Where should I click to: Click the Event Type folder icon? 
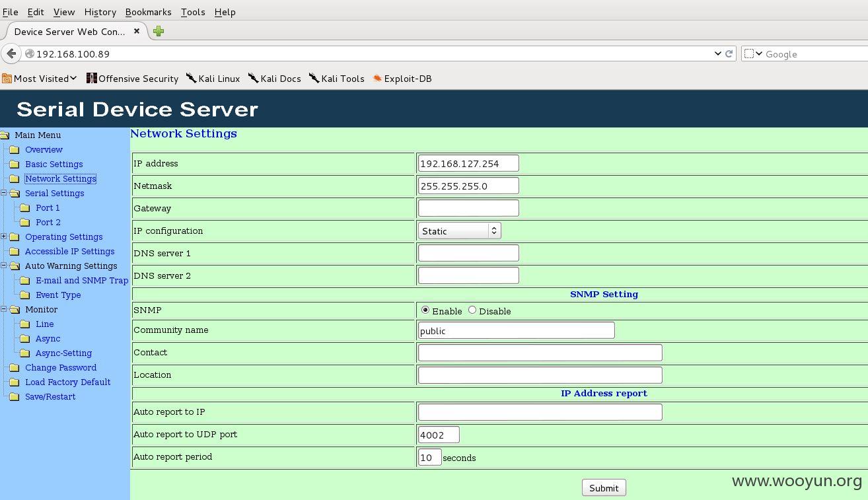(25, 295)
